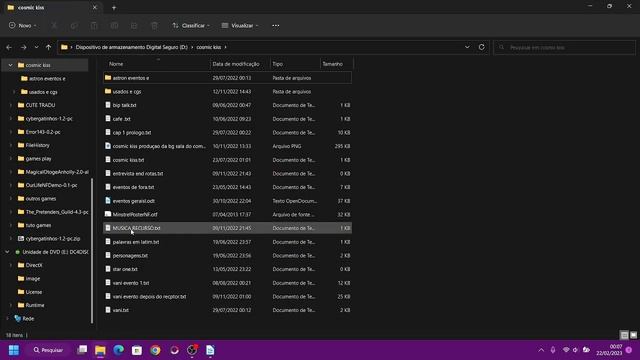Open the recent locations chevron
Viewport: 640px width, 360px height.
(x=36, y=47)
